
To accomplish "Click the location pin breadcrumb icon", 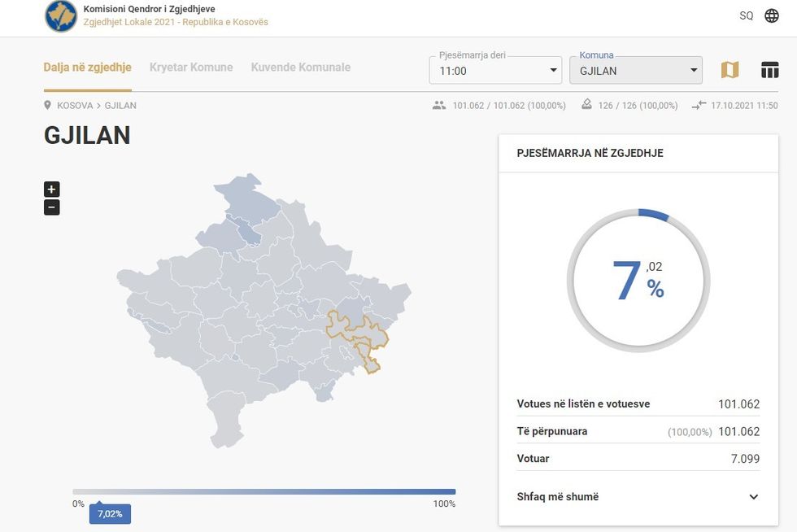I will pyautogui.click(x=48, y=106).
